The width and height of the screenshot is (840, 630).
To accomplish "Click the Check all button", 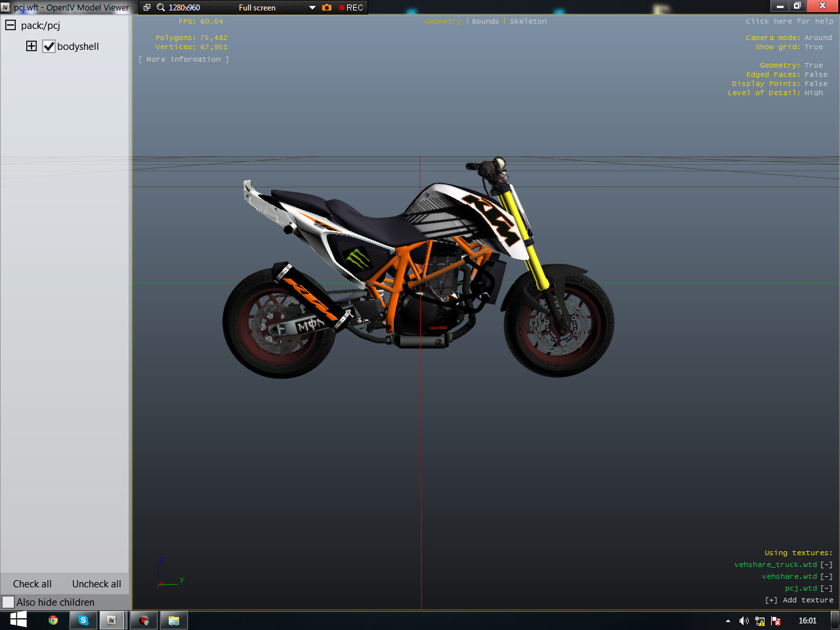I will [x=32, y=583].
